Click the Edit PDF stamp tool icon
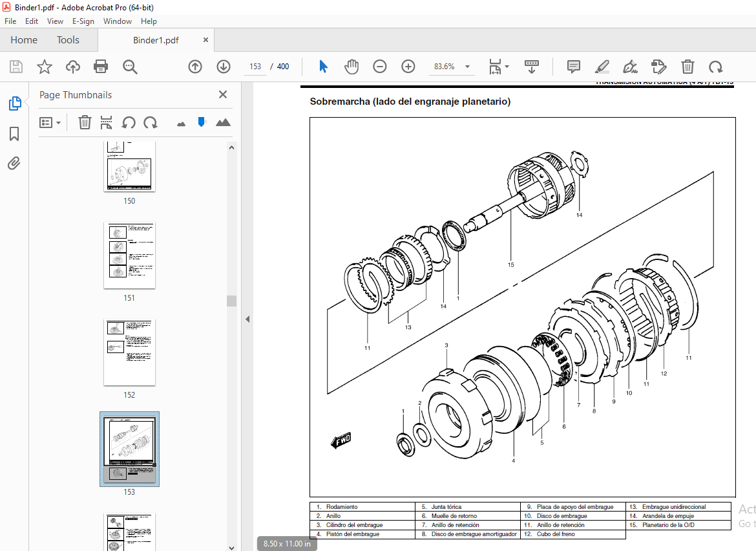Image resolution: width=756 pixels, height=551 pixels. 658,67
